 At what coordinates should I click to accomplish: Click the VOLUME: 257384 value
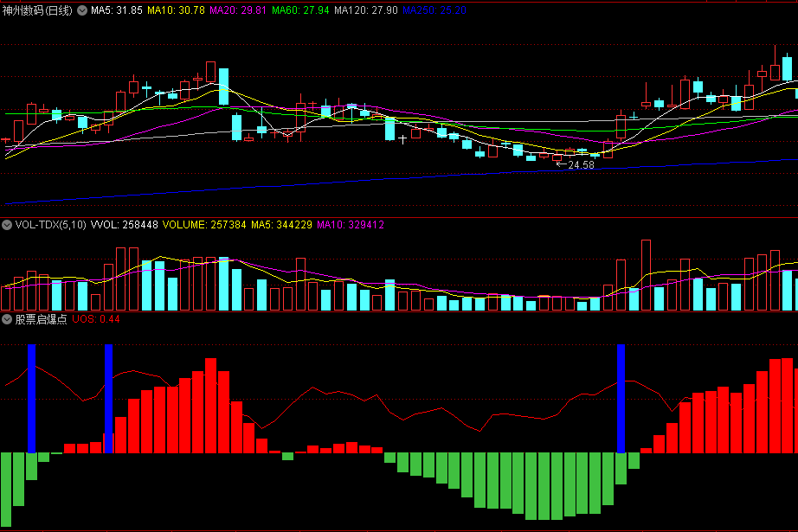click(204, 225)
